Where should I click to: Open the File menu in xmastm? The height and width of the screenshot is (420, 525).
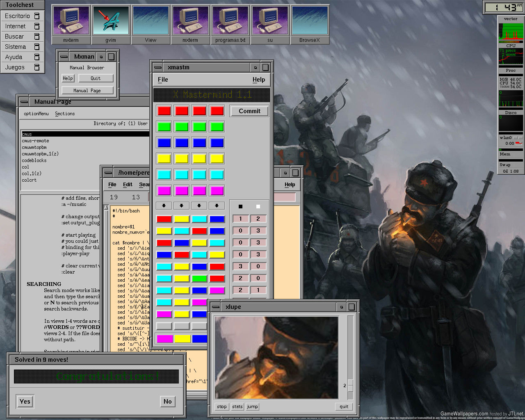[163, 80]
